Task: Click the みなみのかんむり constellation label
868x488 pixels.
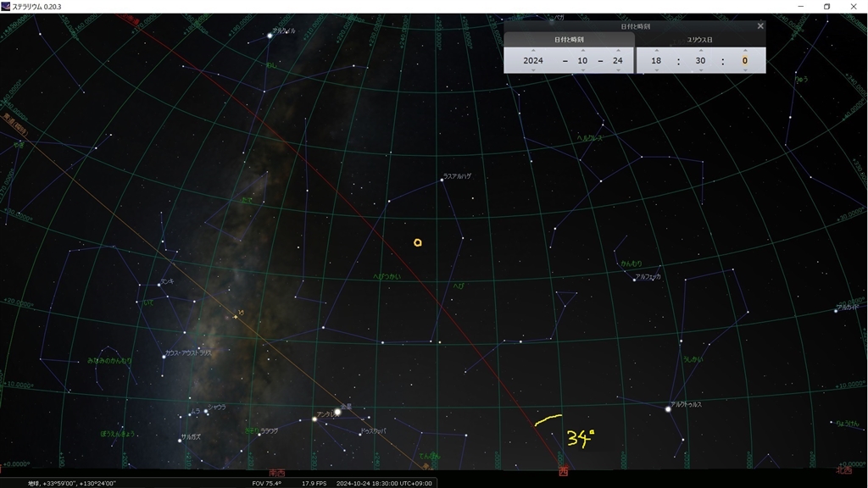Action: [109, 361]
